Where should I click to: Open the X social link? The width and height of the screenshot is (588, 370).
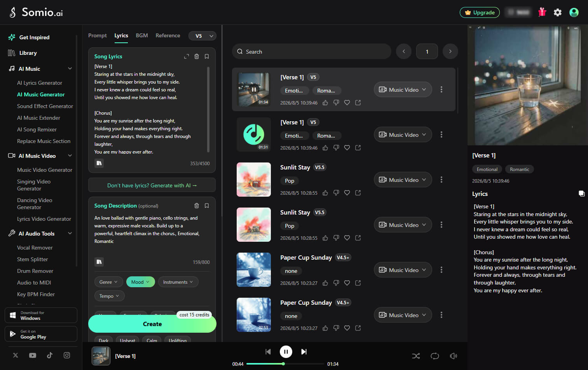point(16,355)
